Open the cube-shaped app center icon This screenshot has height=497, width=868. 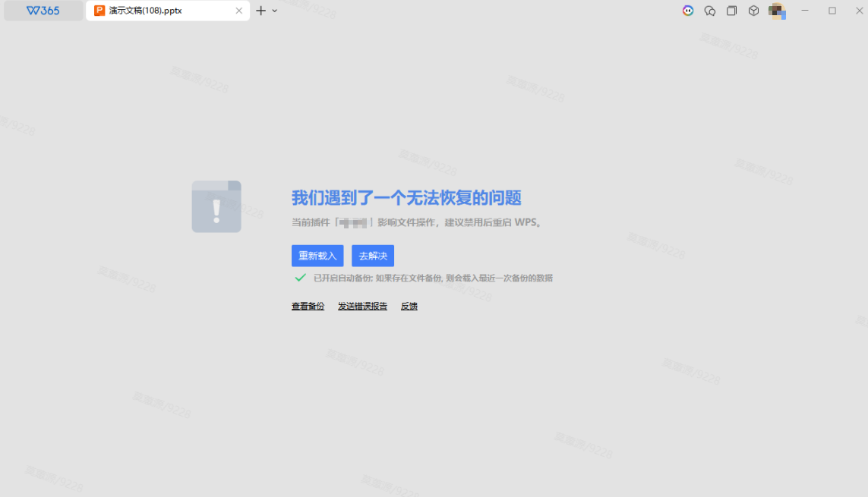pyautogui.click(x=753, y=11)
